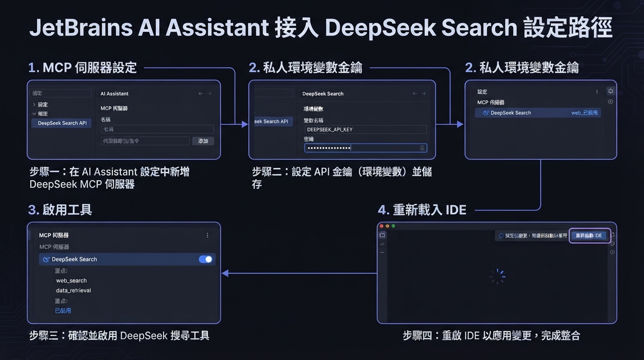Viewport: 644px width, 360px height.
Task: Click the bell notification icon in the web_已啟用 panel
Action: click(x=611, y=91)
